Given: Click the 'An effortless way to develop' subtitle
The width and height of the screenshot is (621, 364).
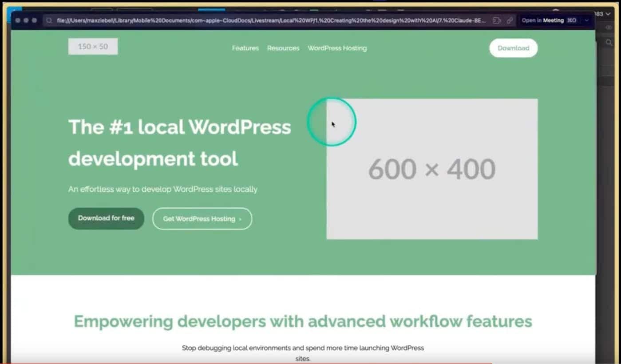Looking at the screenshot, I should (163, 189).
